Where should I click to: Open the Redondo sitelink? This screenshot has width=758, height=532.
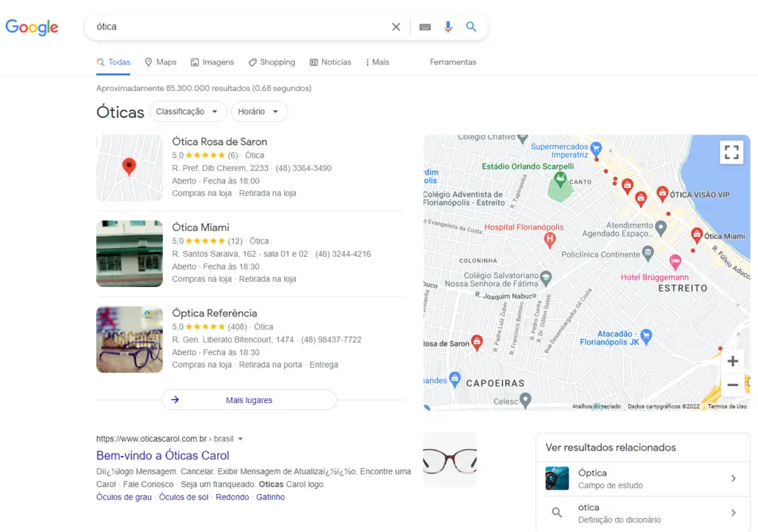[x=232, y=497]
